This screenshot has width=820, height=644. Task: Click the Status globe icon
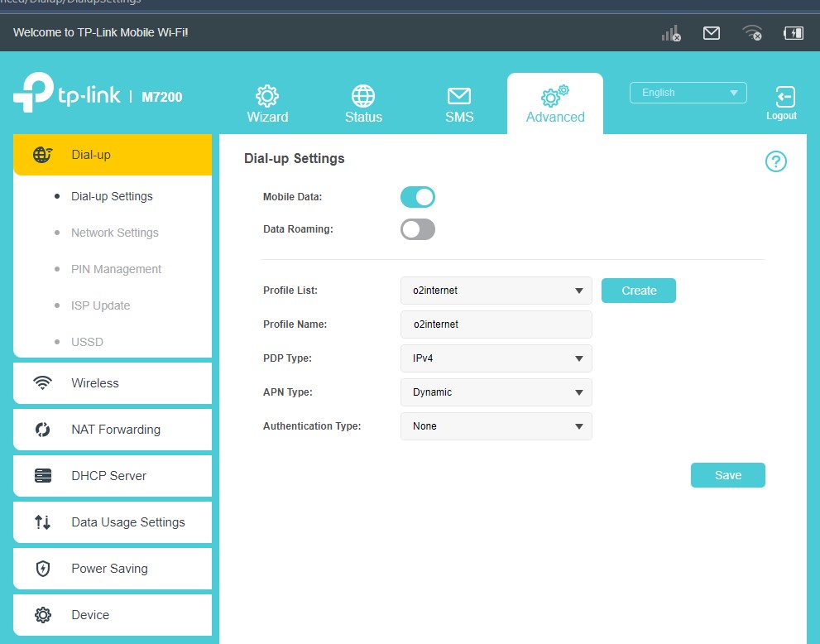tap(363, 96)
